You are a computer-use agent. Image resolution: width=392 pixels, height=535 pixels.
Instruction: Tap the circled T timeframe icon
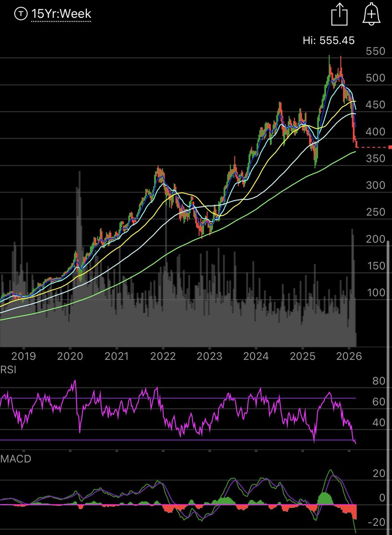click(x=20, y=14)
